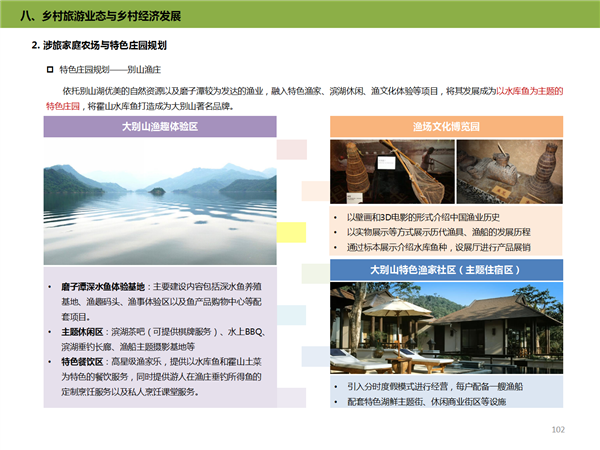Click the blue 大别山特色渔家社区 header bar

click(x=445, y=270)
